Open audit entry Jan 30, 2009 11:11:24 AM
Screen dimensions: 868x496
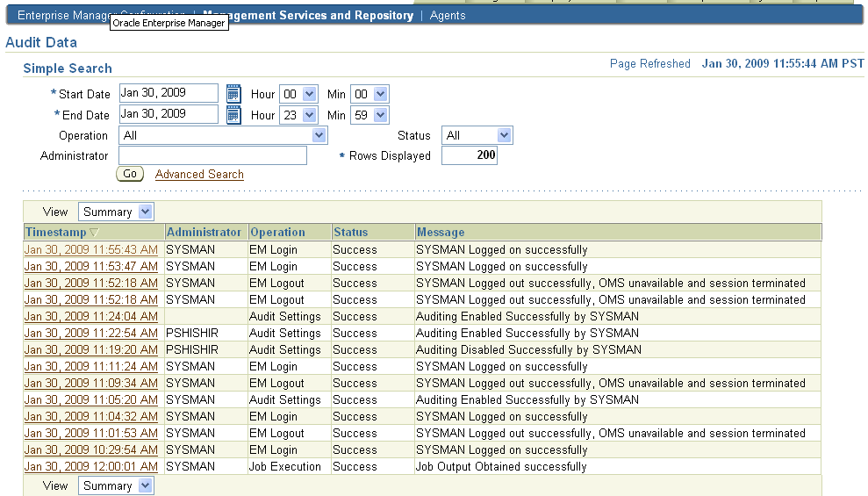tap(90, 366)
